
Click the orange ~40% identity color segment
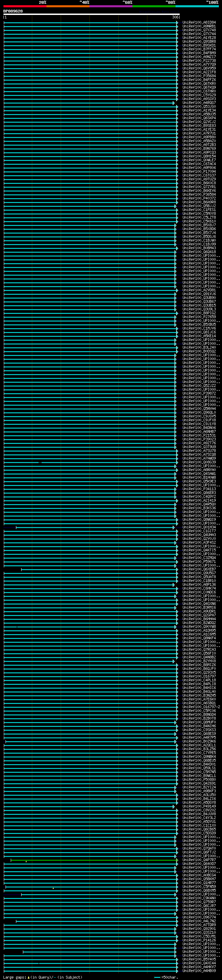(x=68, y=6)
